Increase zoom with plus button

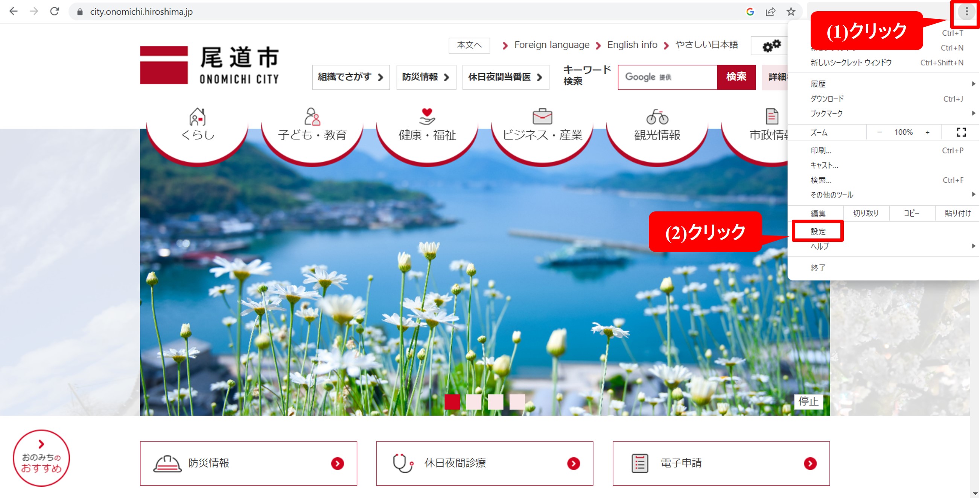[927, 132]
